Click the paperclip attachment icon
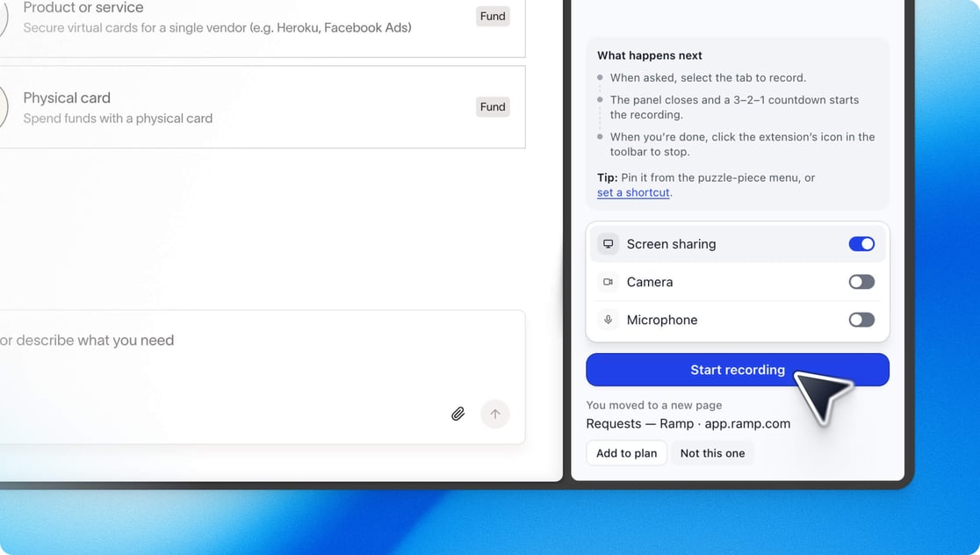 458,414
